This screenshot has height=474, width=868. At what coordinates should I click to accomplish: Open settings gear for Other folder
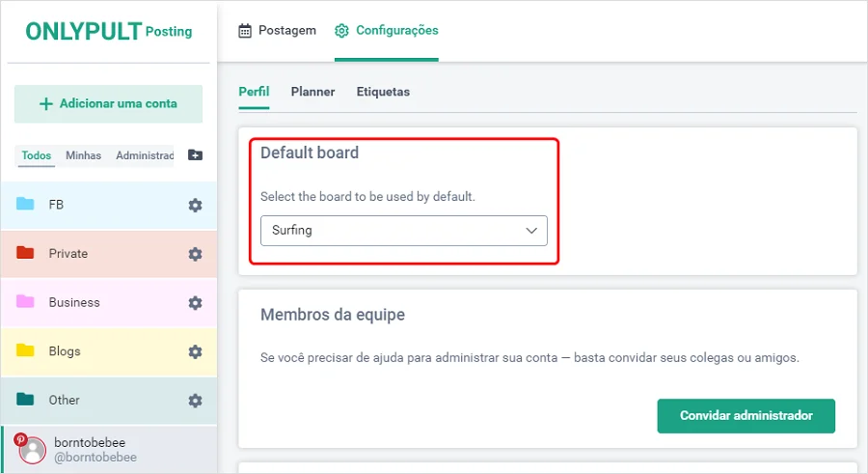(x=195, y=401)
